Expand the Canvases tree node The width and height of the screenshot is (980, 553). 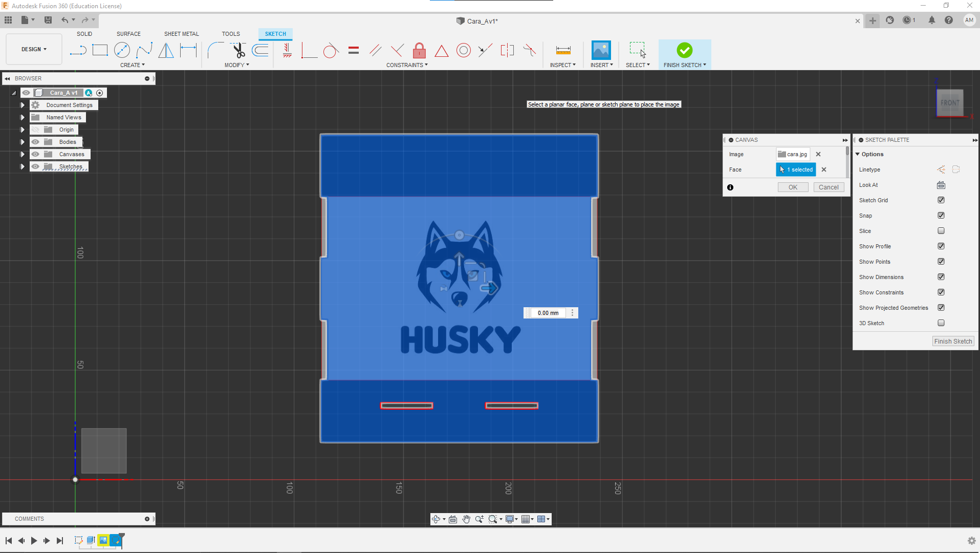pos(23,154)
